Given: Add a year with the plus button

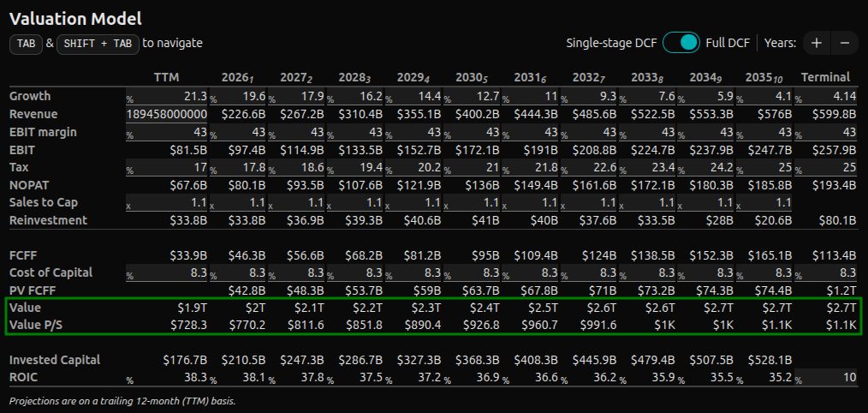Looking at the screenshot, I should [x=817, y=43].
